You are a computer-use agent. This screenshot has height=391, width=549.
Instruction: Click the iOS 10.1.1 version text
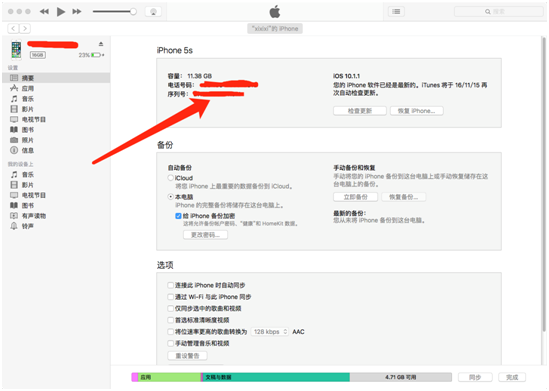[346, 76]
